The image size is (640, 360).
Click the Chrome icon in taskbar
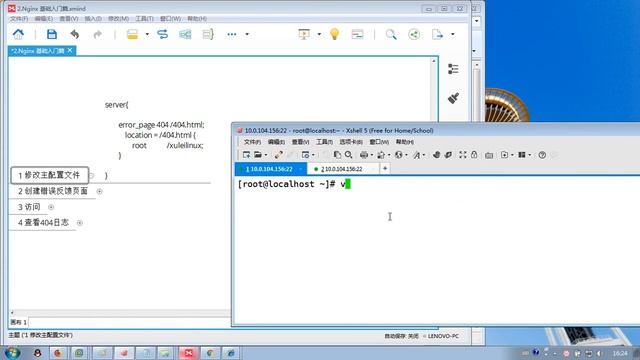pyautogui.click(x=210, y=353)
